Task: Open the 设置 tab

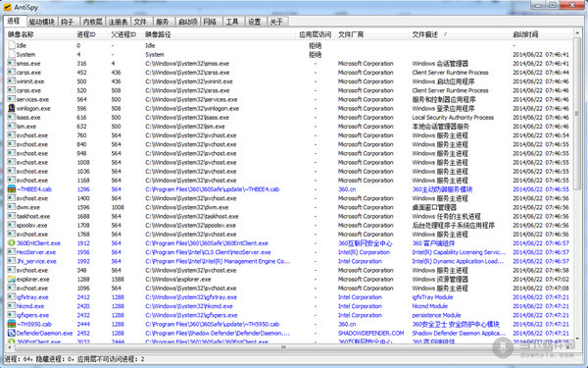Action: coord(255,22)
